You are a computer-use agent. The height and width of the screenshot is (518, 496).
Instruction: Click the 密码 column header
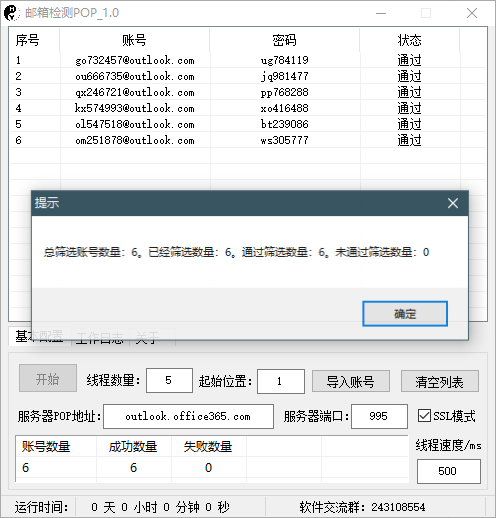point(284,40)
